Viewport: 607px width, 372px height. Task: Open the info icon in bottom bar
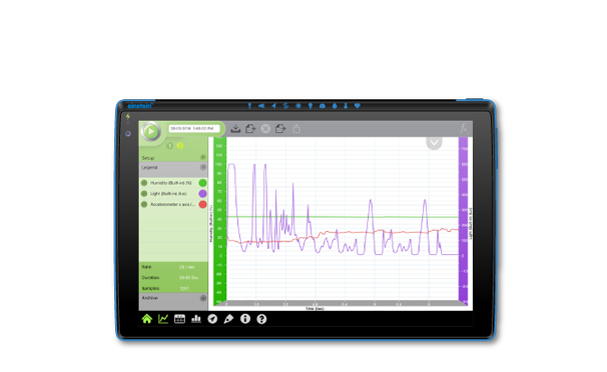245,319
